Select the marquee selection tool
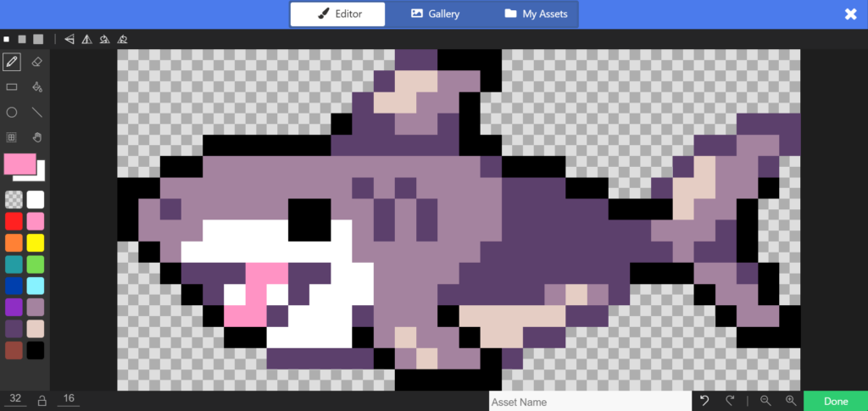Image resolution: width=868 pixels, height=411 pixels. click(12, 137)
